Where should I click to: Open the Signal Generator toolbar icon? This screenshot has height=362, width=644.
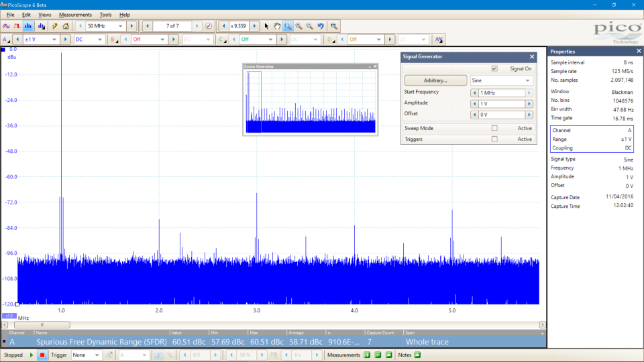[x=439, y=40]
